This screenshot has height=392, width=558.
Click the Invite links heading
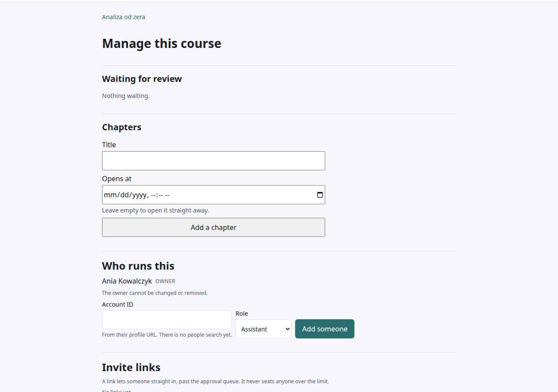pos(131,367)
